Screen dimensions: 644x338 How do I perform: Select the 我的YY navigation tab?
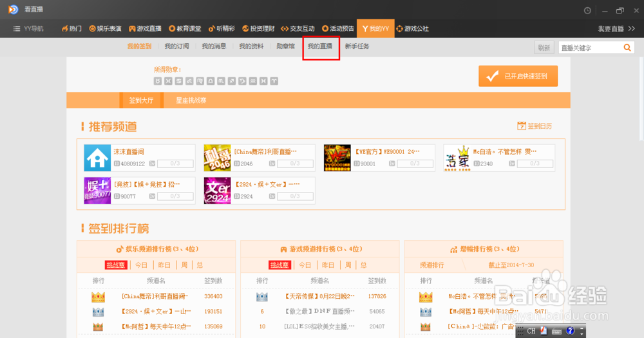[x=375, y=29]
